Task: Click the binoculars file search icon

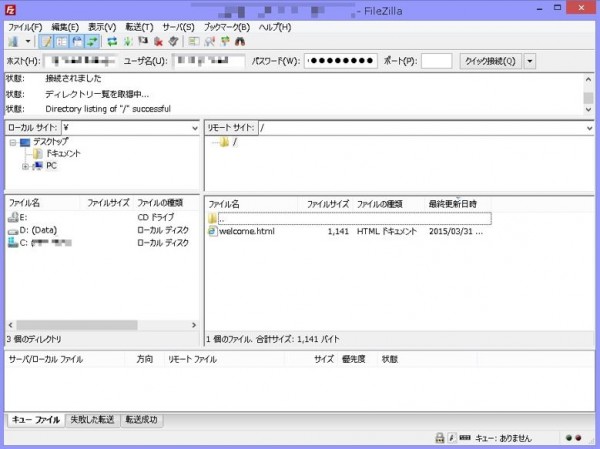Action: pos(240,41)
